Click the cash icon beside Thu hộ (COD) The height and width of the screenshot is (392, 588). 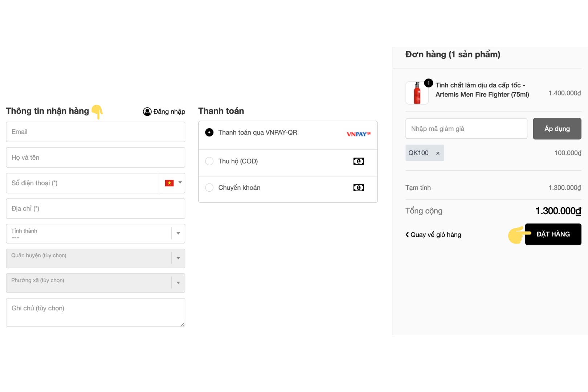358,161
